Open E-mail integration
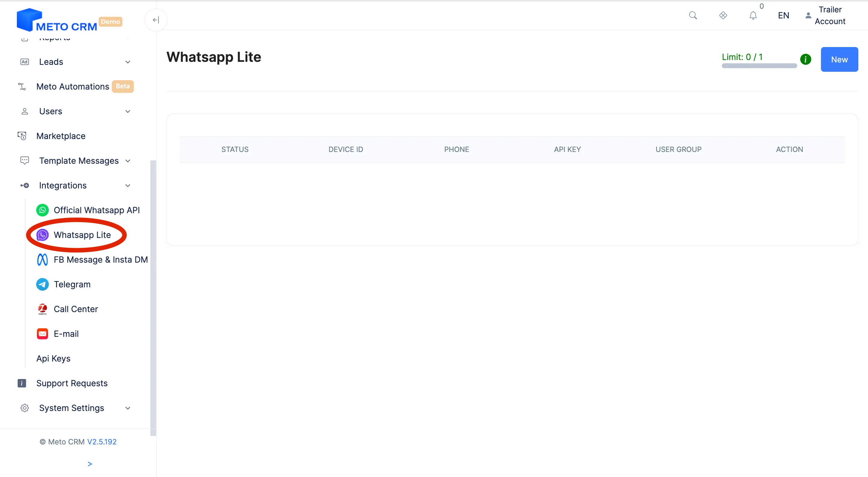The image size is (868, 477). [66, 334]
